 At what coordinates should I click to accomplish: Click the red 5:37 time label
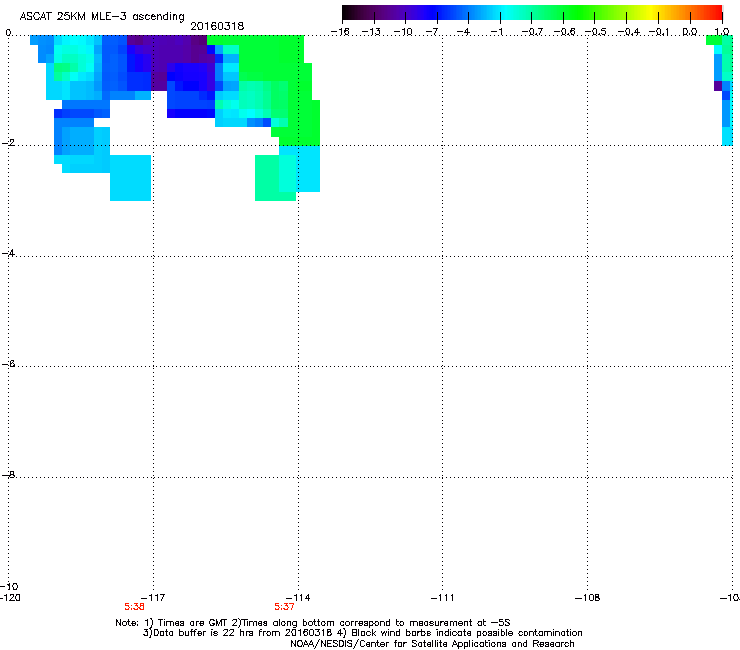point(285,607)
